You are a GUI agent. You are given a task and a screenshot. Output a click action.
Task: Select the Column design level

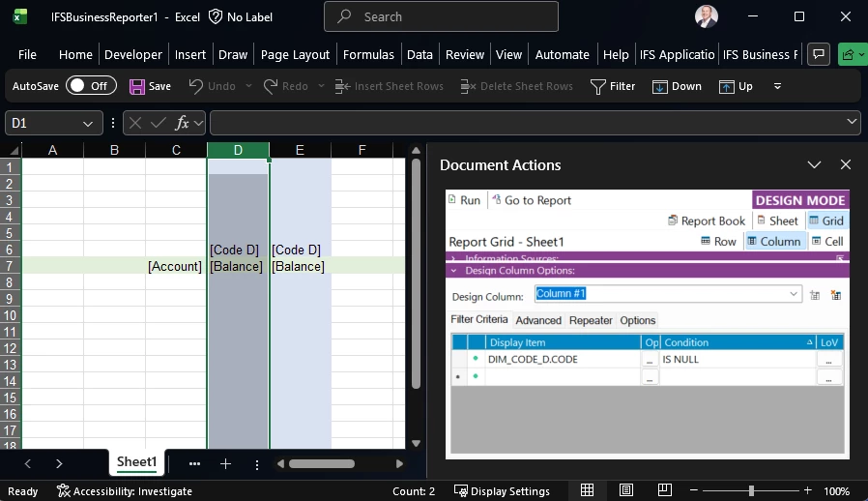point(775,241)
